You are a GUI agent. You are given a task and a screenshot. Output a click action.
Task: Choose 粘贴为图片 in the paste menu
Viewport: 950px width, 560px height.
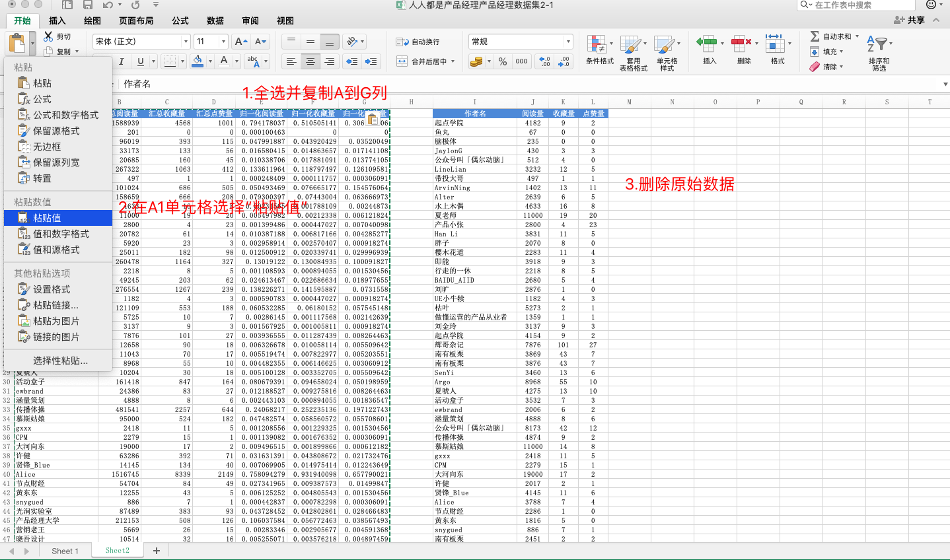(x=58, y=321)
